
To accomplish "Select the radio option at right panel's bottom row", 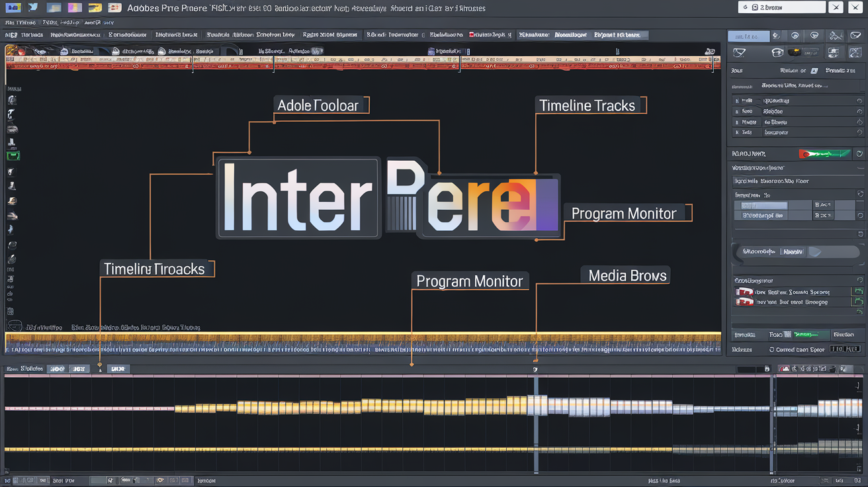I will [x=771, y=349].
